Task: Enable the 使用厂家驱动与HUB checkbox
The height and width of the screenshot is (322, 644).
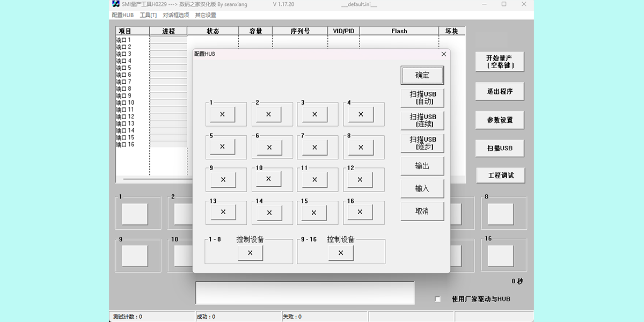Action: click(437, 299)
